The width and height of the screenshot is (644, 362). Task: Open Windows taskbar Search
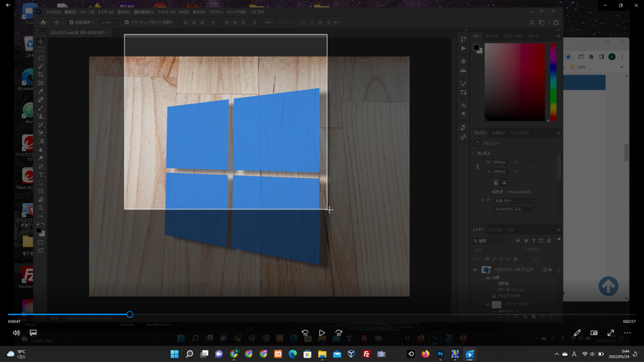click(189, 354)
